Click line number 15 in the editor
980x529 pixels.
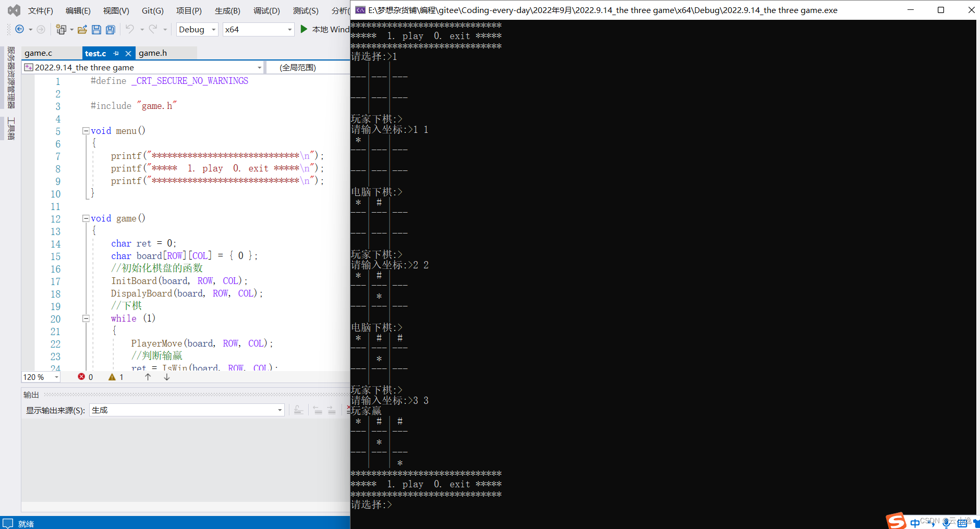click(x=55, y=256)
